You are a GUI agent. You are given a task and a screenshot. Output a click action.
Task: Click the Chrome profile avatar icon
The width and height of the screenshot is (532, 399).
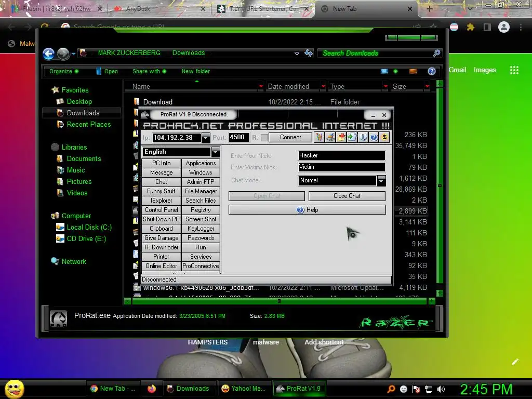point(504,27)
